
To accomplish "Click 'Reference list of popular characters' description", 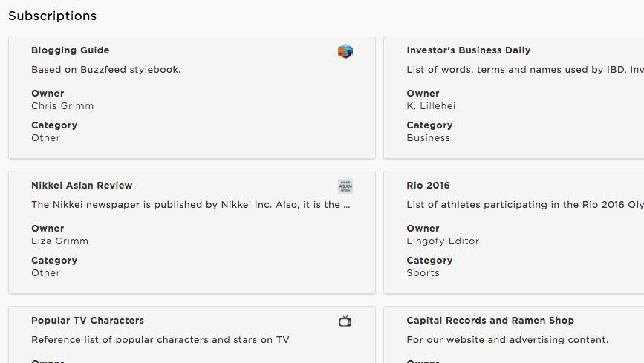I will point(160,339).
